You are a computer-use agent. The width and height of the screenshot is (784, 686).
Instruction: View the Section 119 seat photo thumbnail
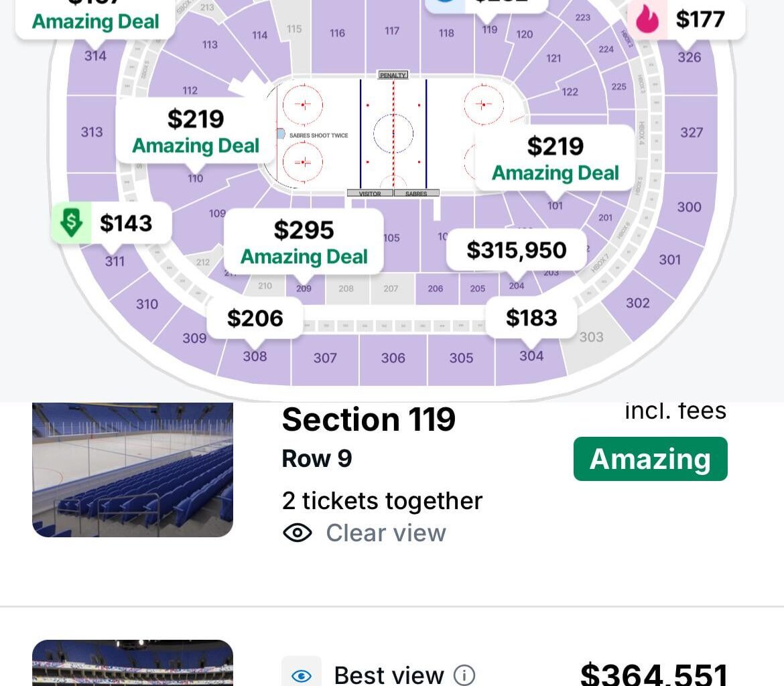133,469
